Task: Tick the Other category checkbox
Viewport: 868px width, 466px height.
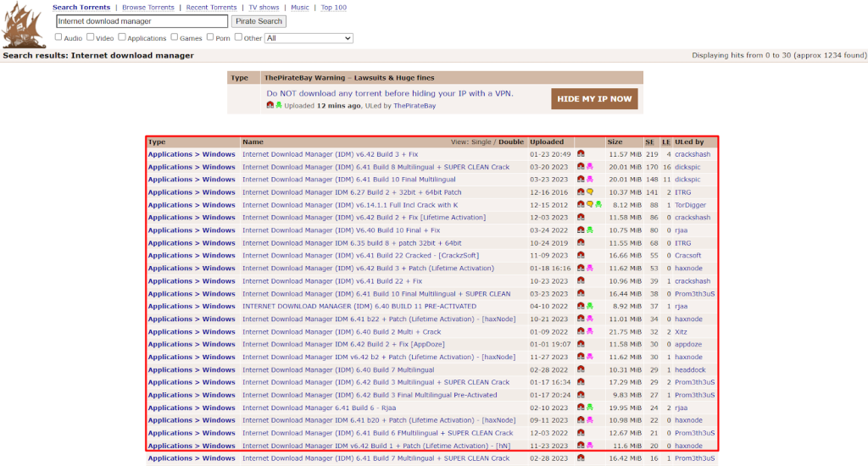Action: click(x=238, y=37)
